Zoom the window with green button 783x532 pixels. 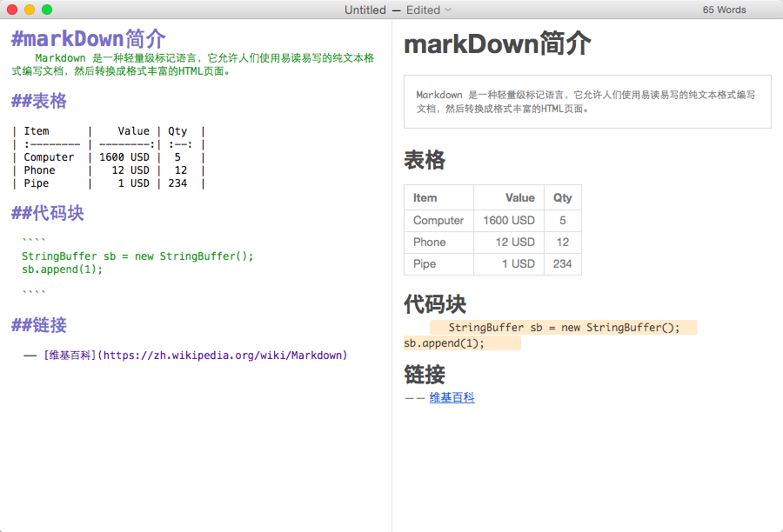(x=47, y=10)
